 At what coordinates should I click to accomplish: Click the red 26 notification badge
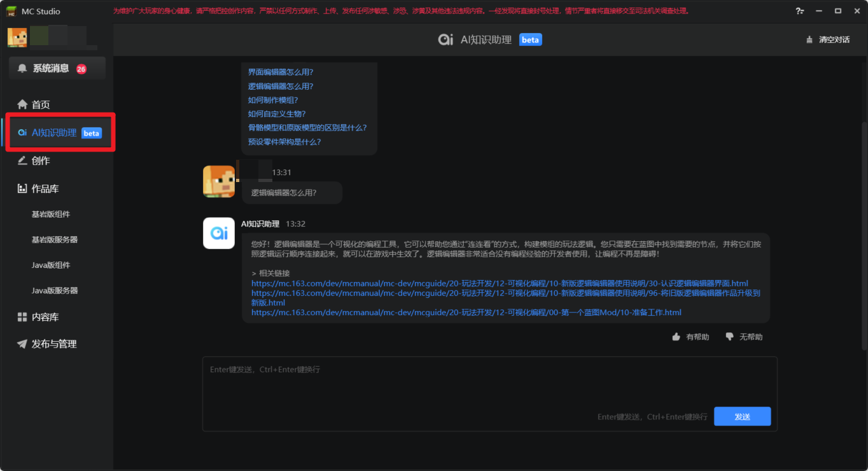point(81,69)
